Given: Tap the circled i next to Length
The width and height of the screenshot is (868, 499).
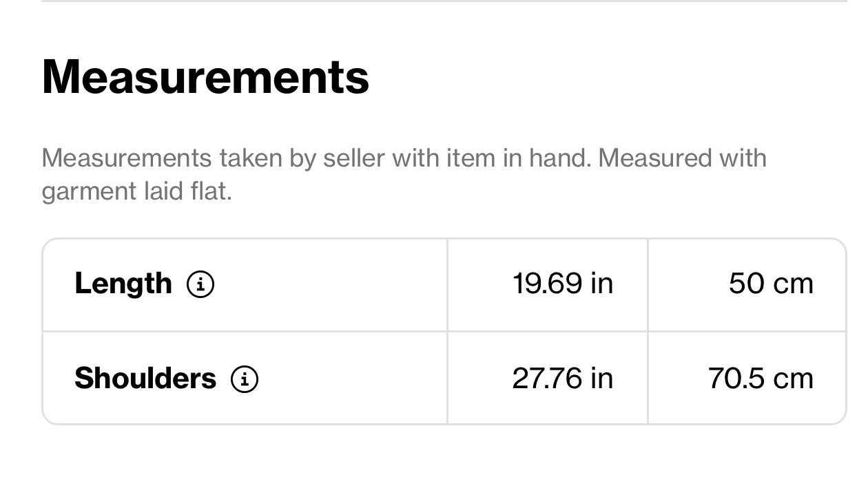Looking at the screenshot, I should pos(200,284).
